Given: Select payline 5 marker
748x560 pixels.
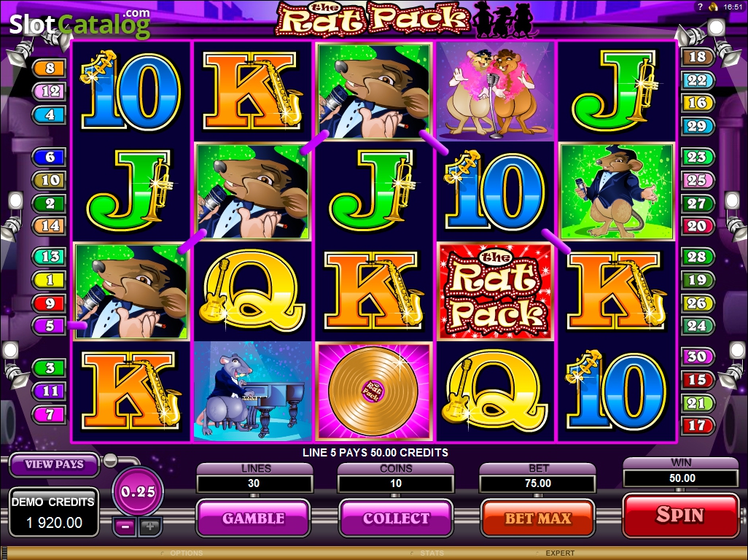Looking at the screenshot, I should coord(50,326).
